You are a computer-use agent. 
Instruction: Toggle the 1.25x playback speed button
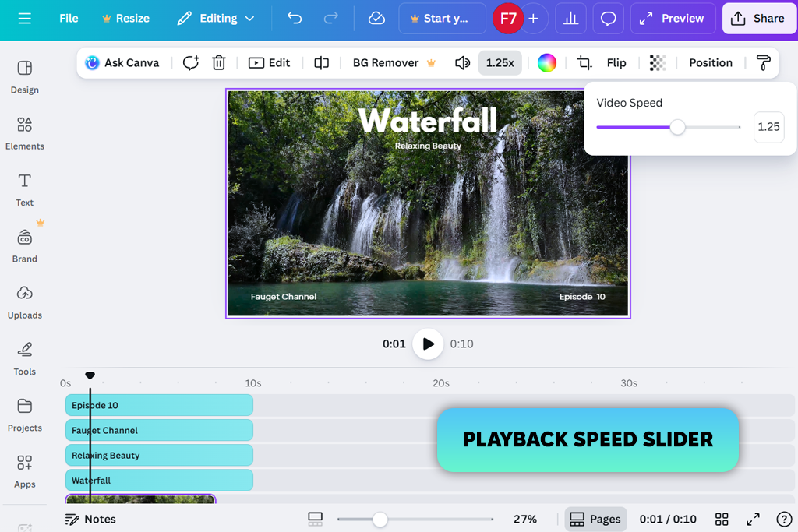[500, 62]
